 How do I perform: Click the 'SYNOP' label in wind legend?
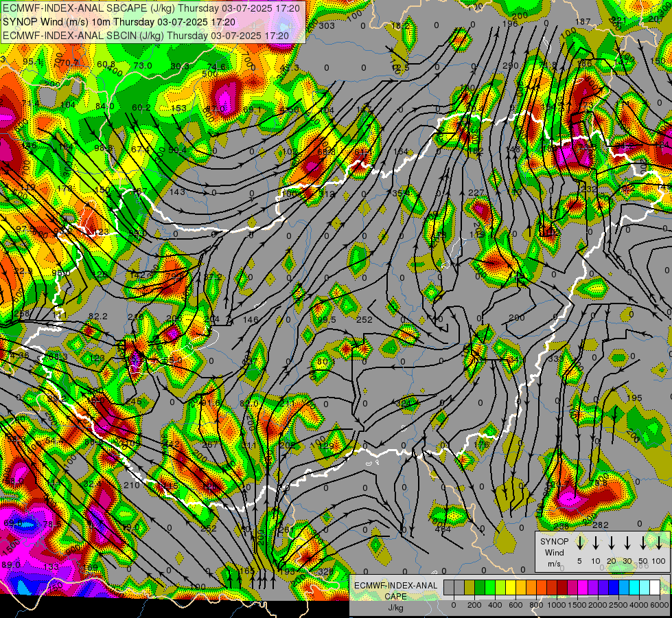click(x=554, y=542)
